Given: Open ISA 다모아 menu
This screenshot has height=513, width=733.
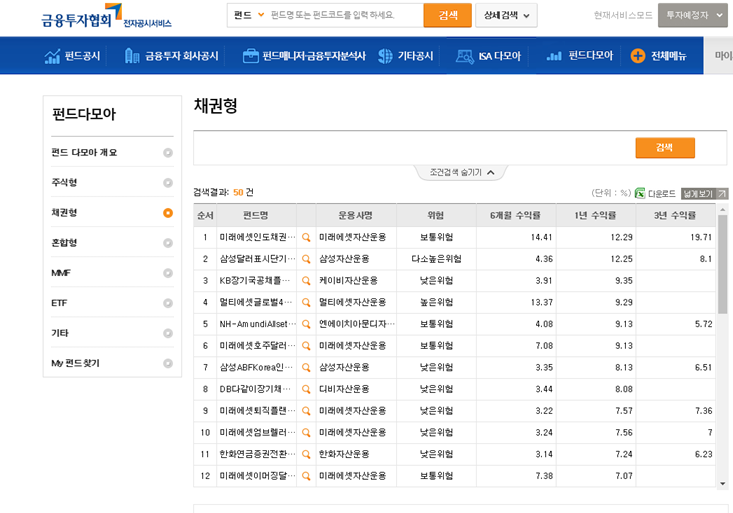Looking at the screenshot, I should point(488,56).
